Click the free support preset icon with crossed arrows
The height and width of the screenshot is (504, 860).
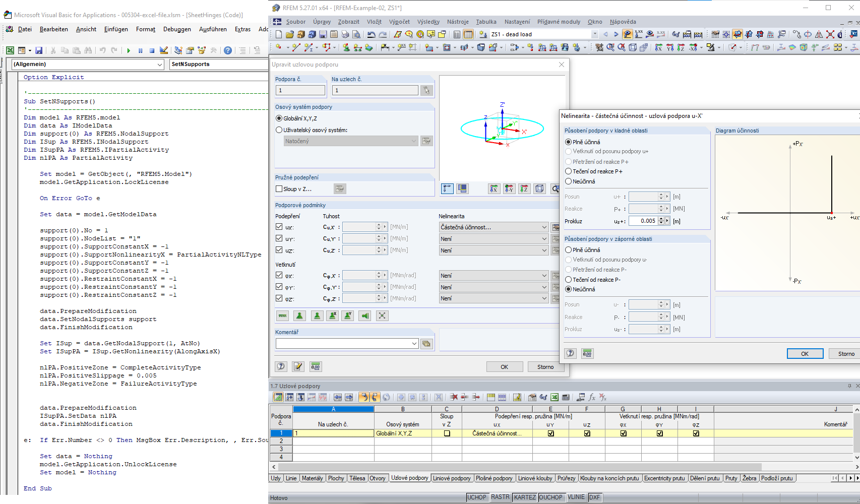tap(382, 316)
